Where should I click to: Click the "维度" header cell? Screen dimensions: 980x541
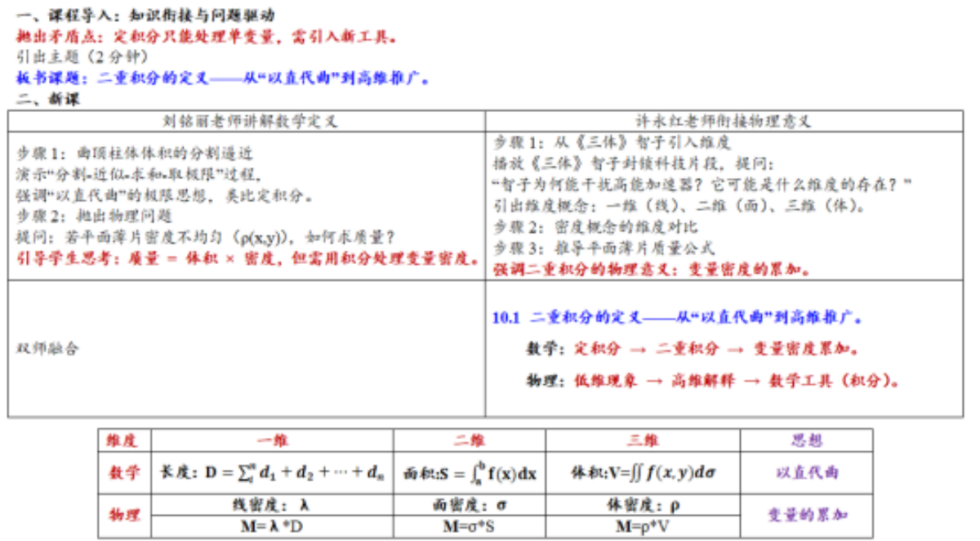(x=124, y=440)
